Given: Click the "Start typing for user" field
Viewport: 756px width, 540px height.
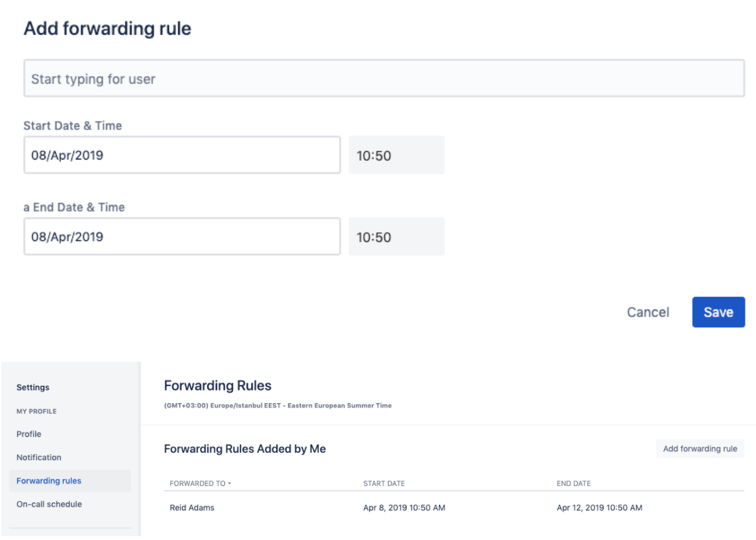Looking at the screenshot, I should coord(384,78).
